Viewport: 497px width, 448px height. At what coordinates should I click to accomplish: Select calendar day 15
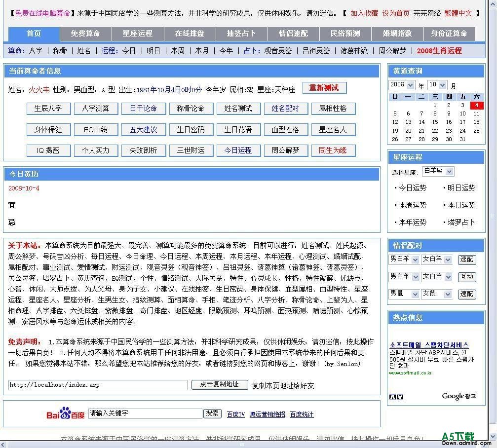435,122
